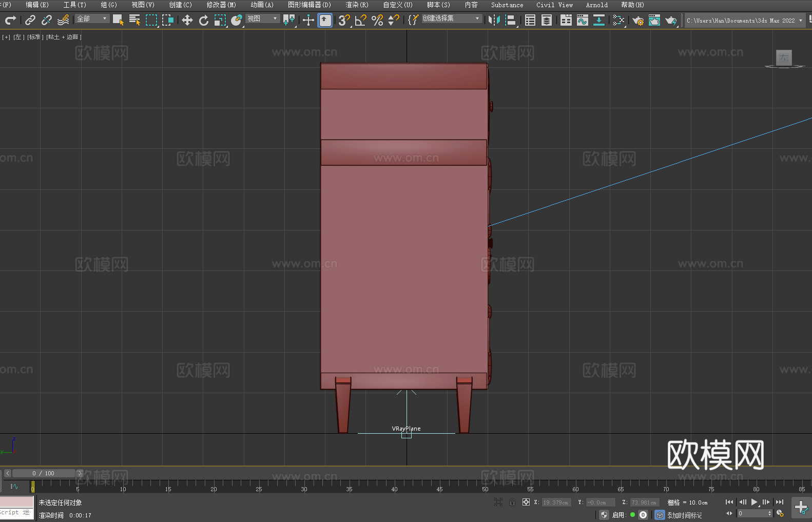Viewport: 812px width, 522px height.
Task: Toggle Layer Explorer icon
Action: pos(547,20)
